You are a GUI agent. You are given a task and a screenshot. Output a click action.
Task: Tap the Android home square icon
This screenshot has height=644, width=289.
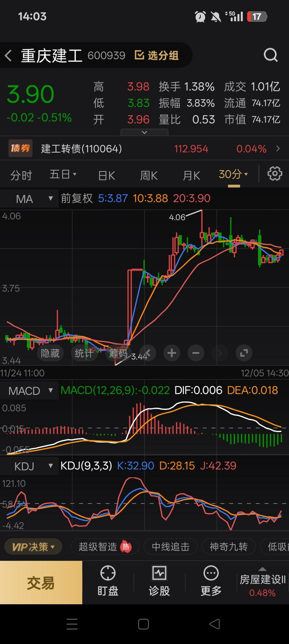point(144,624)
